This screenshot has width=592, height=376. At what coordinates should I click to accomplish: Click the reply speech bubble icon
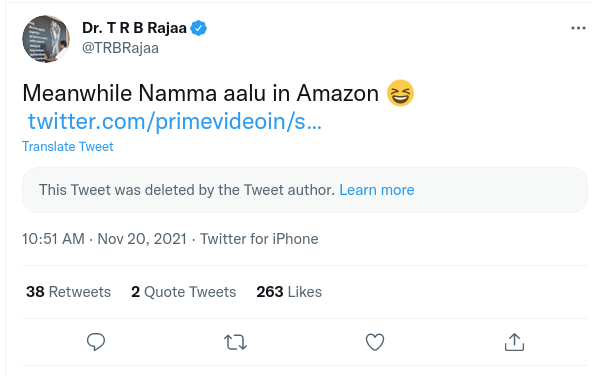click(96, 342)
